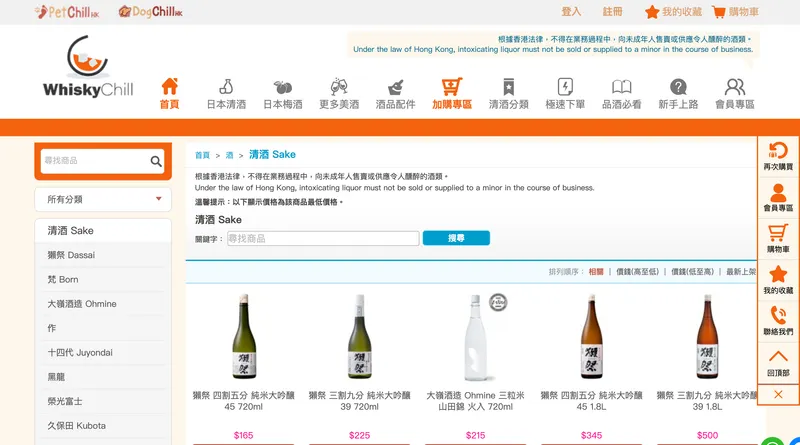Sort by 最新上架 newest
800x445 pixels.
click(741, 272)
